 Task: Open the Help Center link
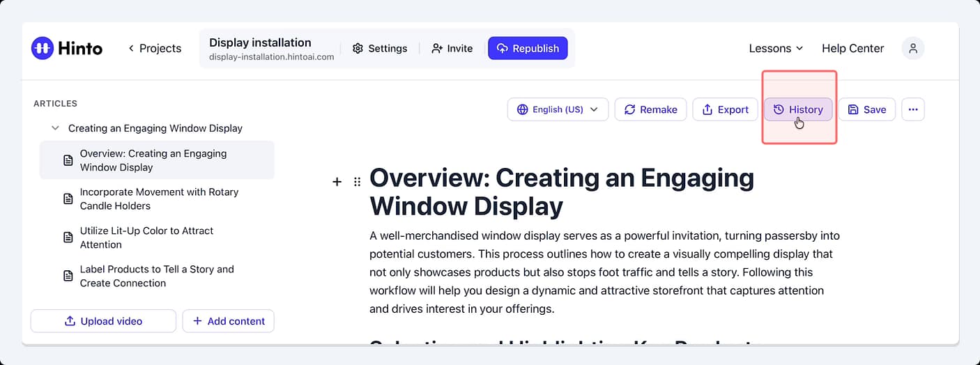point(852,48)
